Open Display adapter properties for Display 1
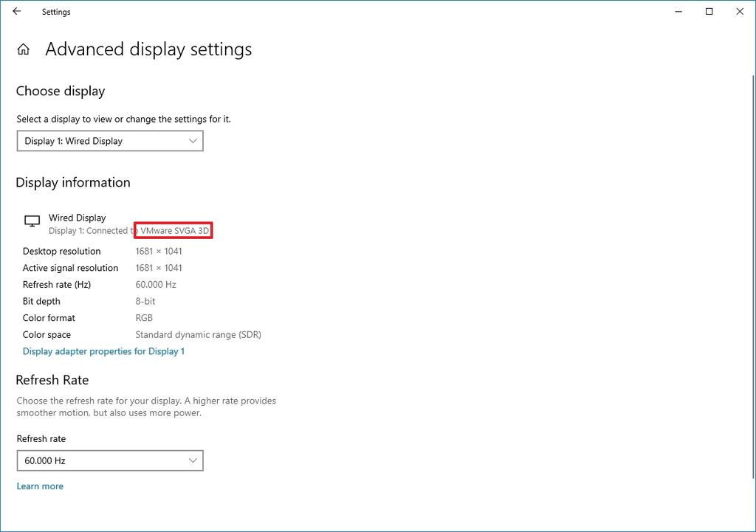This screenshot has height=532, width=756. coord(103,351)
